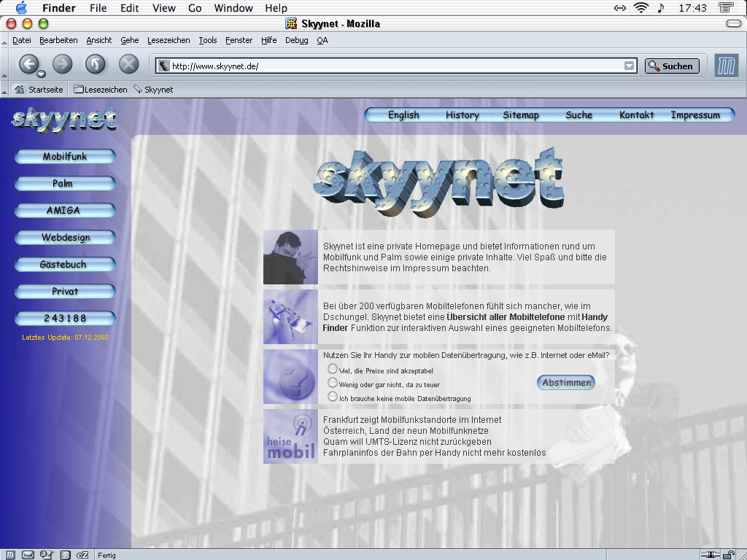Click the Stop loading button
The width and height of the screenshot is (747, 560).
(x=129, y=64)
